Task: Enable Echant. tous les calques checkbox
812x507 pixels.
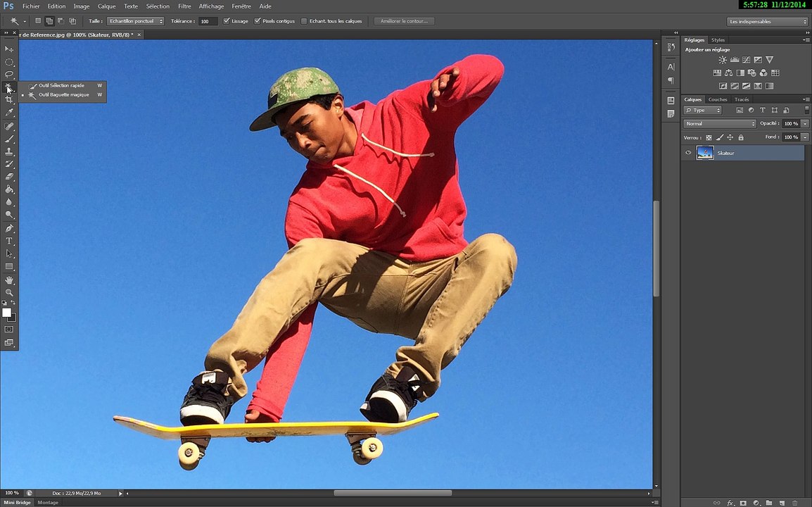Action: (304, 21)
